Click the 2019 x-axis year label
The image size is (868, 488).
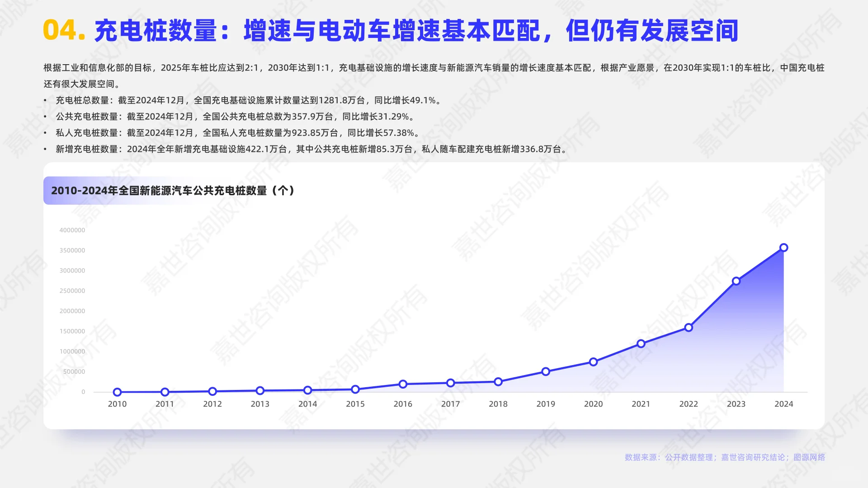[546, 404]
